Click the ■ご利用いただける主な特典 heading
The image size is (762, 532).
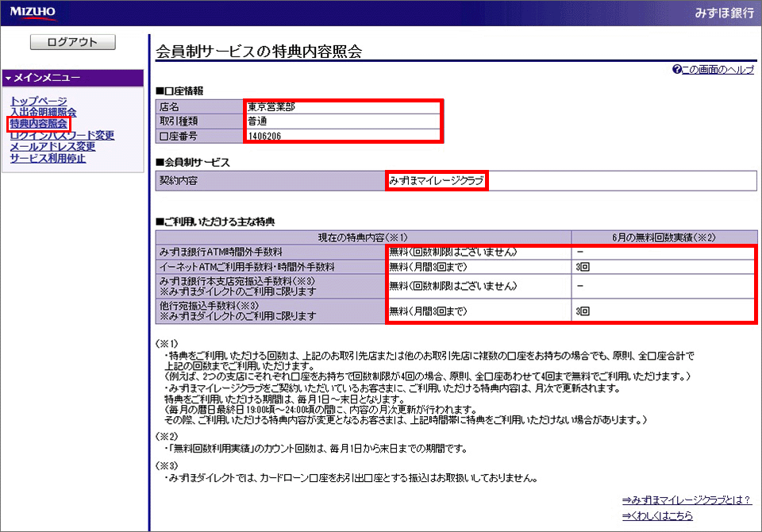215,222
